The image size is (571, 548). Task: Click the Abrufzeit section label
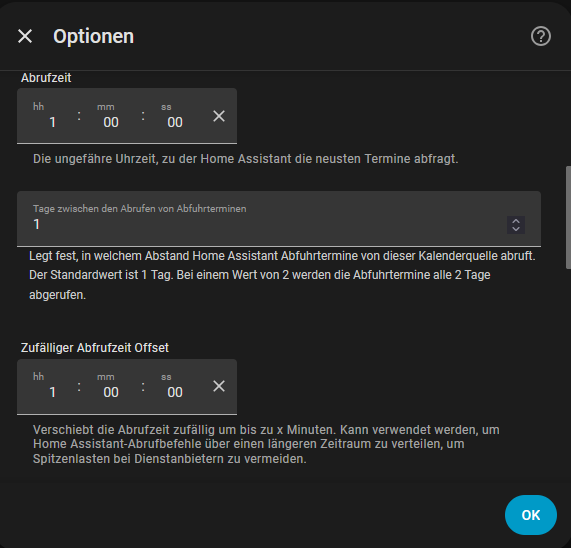[46, 78]
